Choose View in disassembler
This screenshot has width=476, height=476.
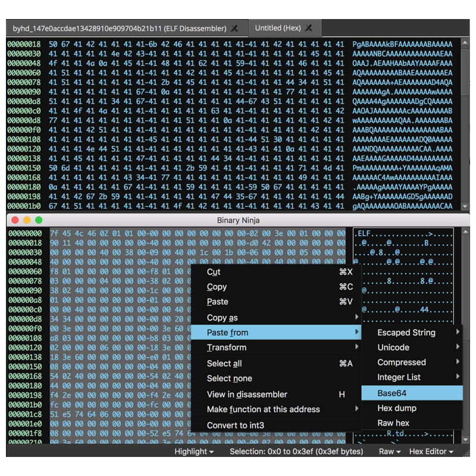pos(247,394)
